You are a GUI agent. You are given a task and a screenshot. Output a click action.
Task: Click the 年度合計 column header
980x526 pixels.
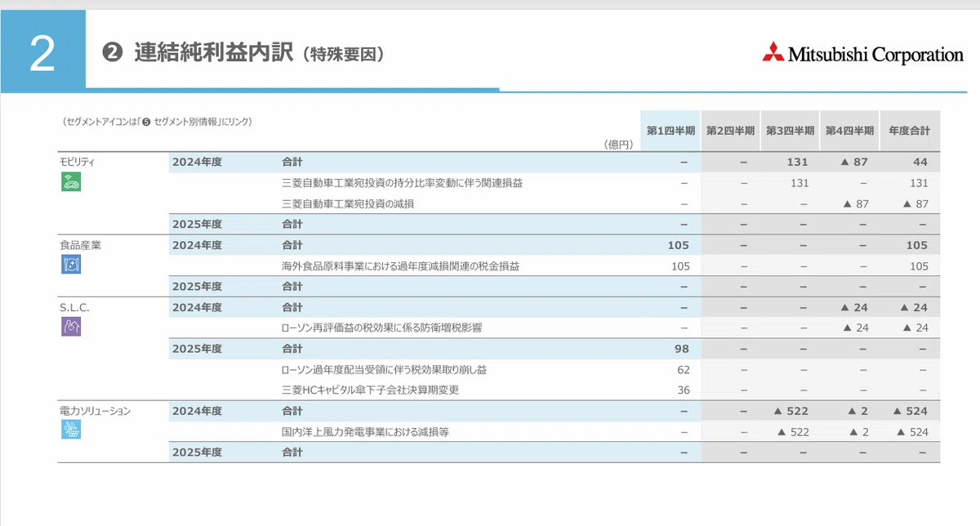pyautogui.click(x=910, y=131)
